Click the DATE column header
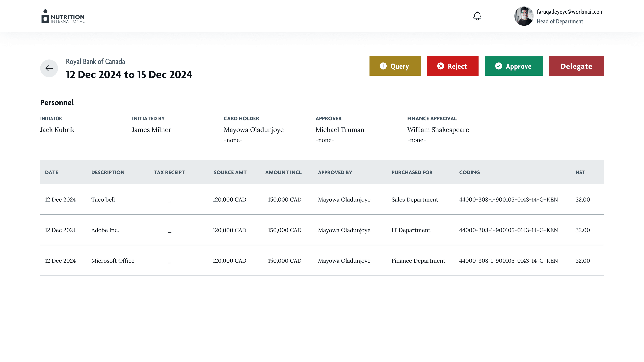The image size is (644, 362). 51,172
